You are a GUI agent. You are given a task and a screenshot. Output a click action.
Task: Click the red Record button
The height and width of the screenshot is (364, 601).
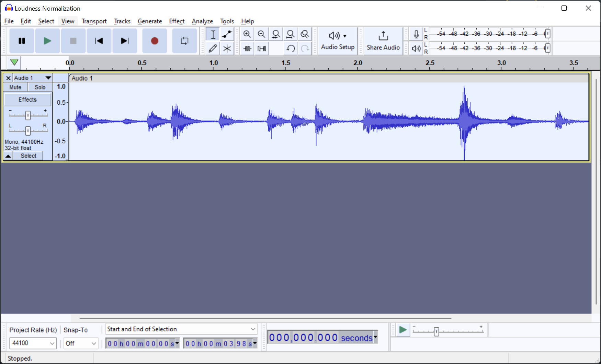pos(155,41)
